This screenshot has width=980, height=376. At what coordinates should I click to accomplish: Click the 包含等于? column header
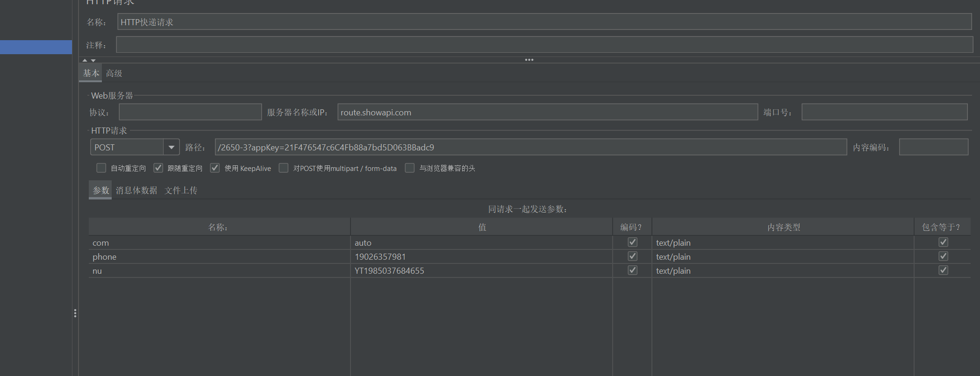click(x=943, y=227)
